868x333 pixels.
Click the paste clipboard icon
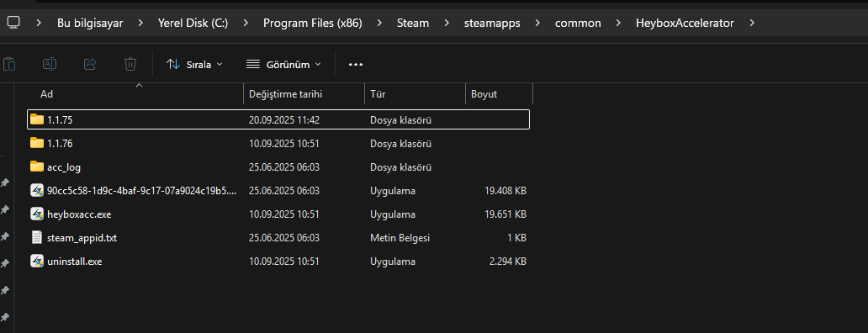click(x=9, y=64)
